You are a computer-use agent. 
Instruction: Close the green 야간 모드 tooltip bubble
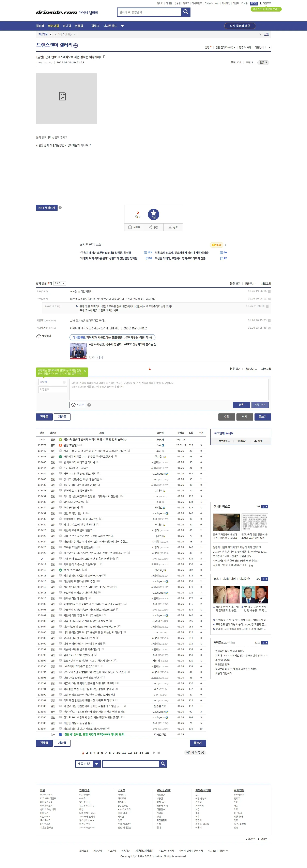click(266, 9)
